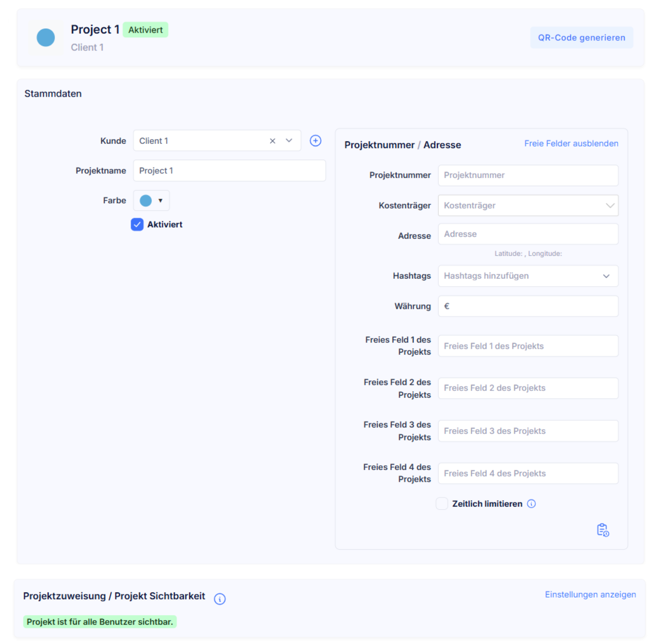Click the clipboard history icon
Viewport: 653px width, 644px height.
(603, 530)
